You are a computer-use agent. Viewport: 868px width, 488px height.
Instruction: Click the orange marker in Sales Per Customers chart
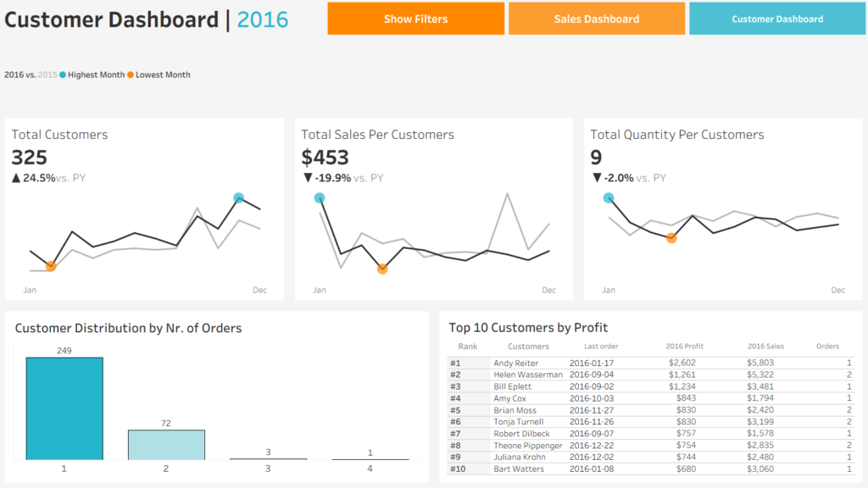(x=382, y=269)
